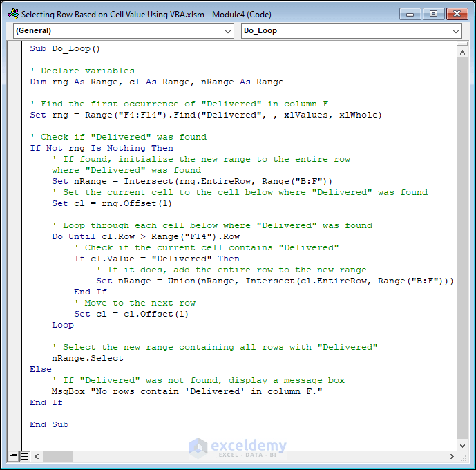Maximize the Module4 code window
The image size is (476, 470).
pos(433,14)
